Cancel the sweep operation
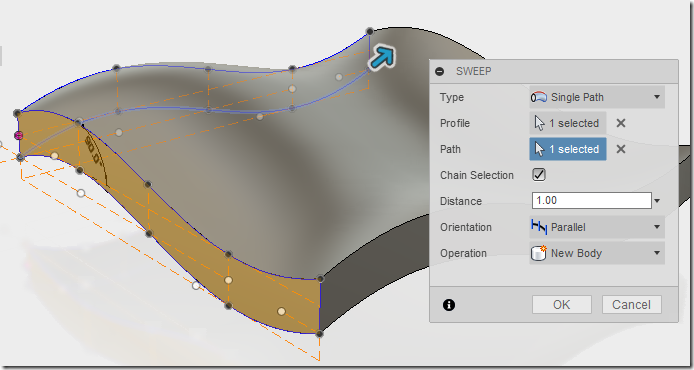This screenshot has height=370, width=694. pyautogui.click(x=632, y=304)
